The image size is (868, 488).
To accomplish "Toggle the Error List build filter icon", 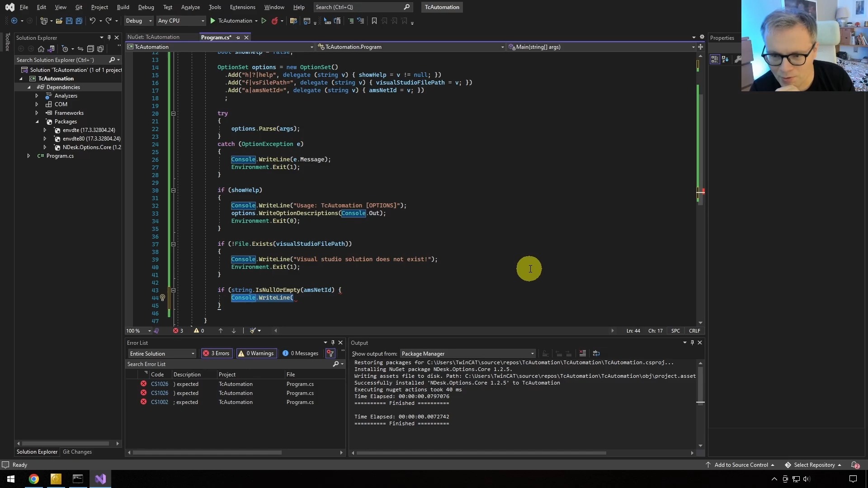I will coord(330,353).
